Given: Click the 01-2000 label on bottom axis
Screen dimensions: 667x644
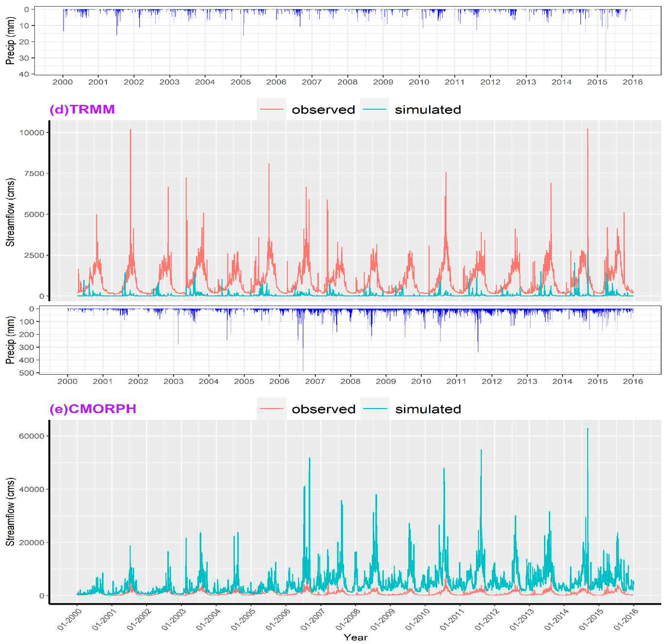Looking at the screenshot, I should pos(69,620).
